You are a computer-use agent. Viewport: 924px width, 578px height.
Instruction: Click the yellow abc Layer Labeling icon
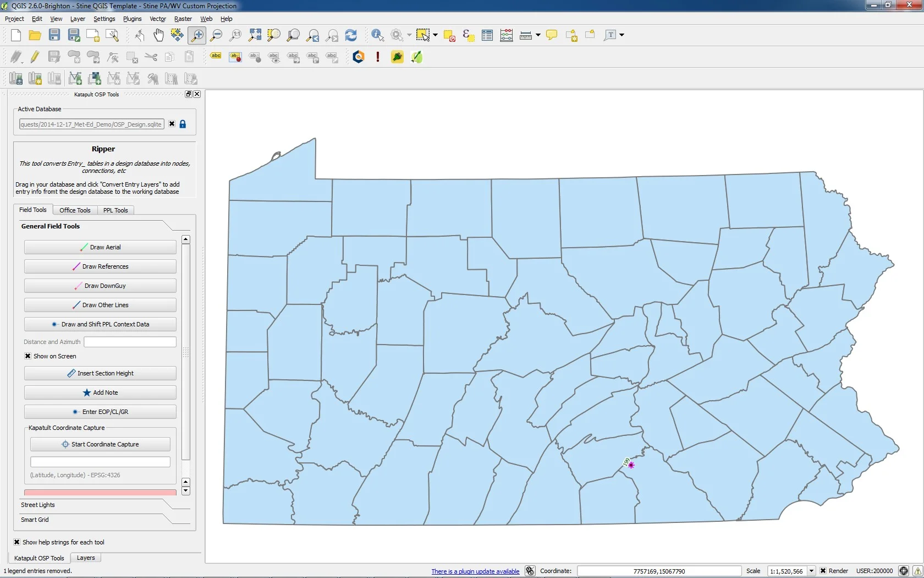pos(216,57)
